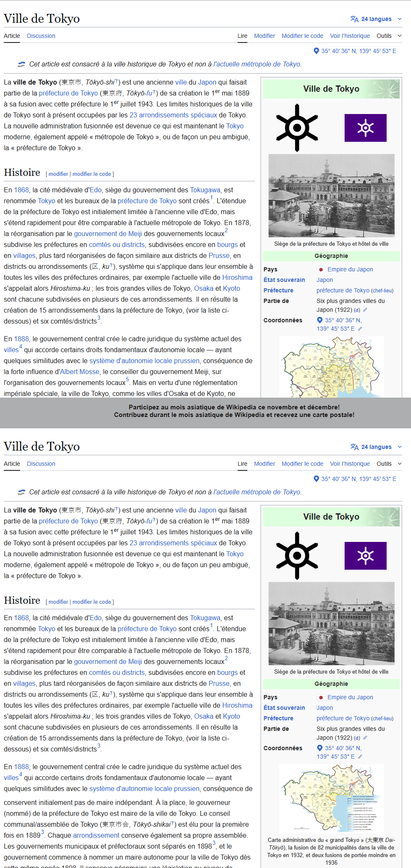The width and height of the screenshot is (411, 868).
Task: Open the black Tokyo emblem image in the top copy
Action: 297,127
